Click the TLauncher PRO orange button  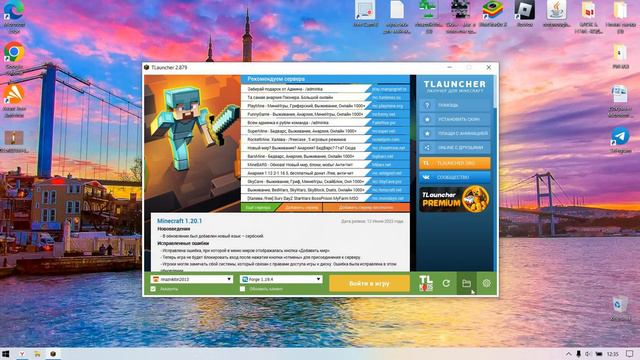pyautogui.click(x=455, y=163)
